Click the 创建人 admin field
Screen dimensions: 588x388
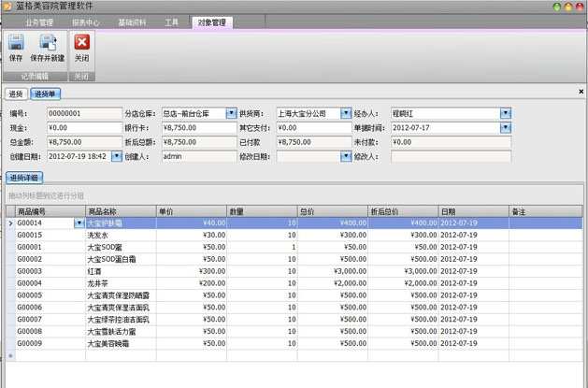coord(199,156)
